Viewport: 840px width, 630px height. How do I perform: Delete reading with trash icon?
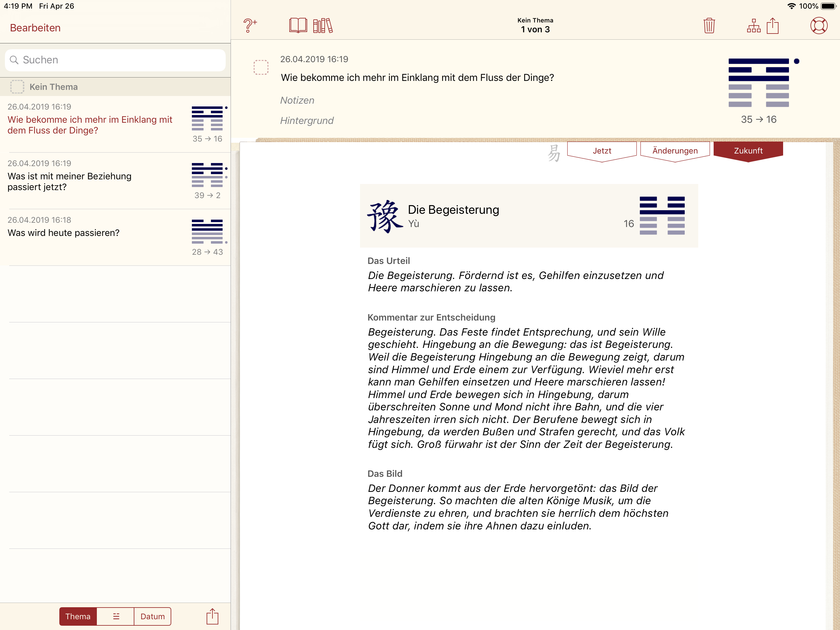(x=709, y=26)
